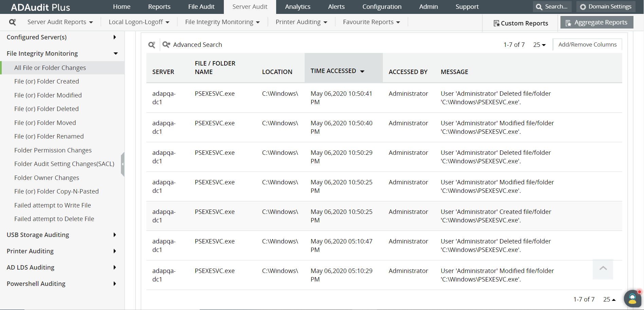644x310 pixels.
Task: Change rows per page from top 25 dropdown
Action: tap(539, 45)
